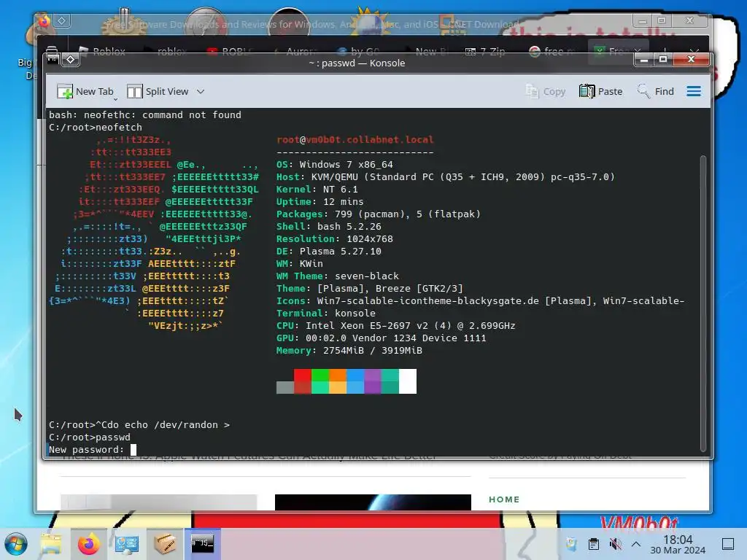Open the Konsole hamburger menu

(x=694, y=91)
